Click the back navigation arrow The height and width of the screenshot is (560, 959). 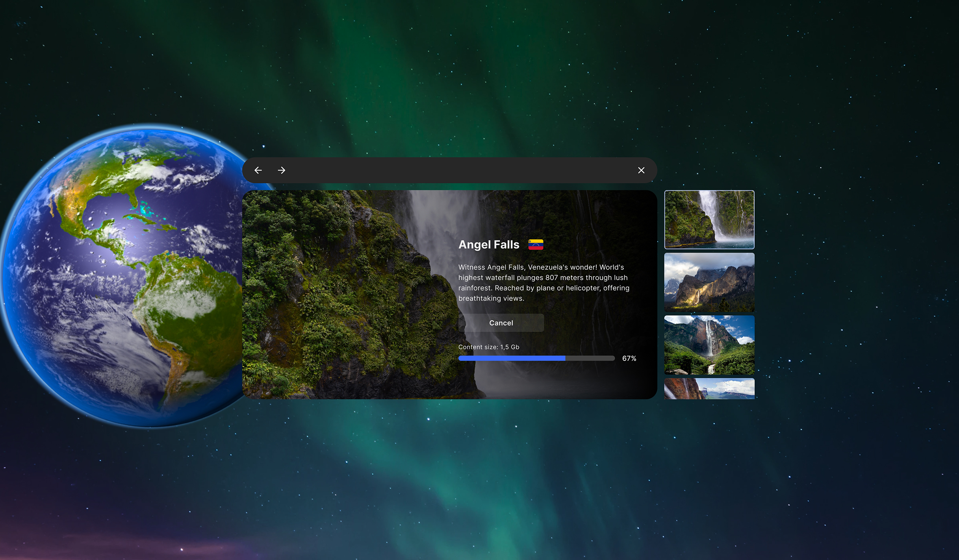pos(258,170)
